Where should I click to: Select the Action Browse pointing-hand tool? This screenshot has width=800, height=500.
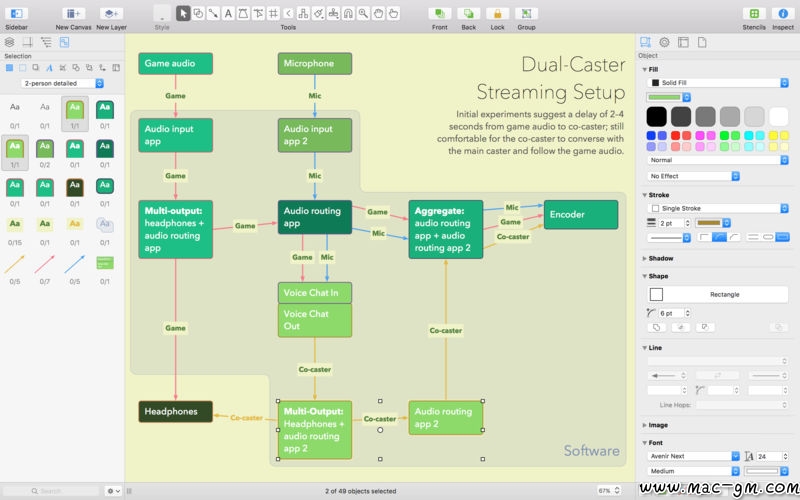(x=393, y=14)
